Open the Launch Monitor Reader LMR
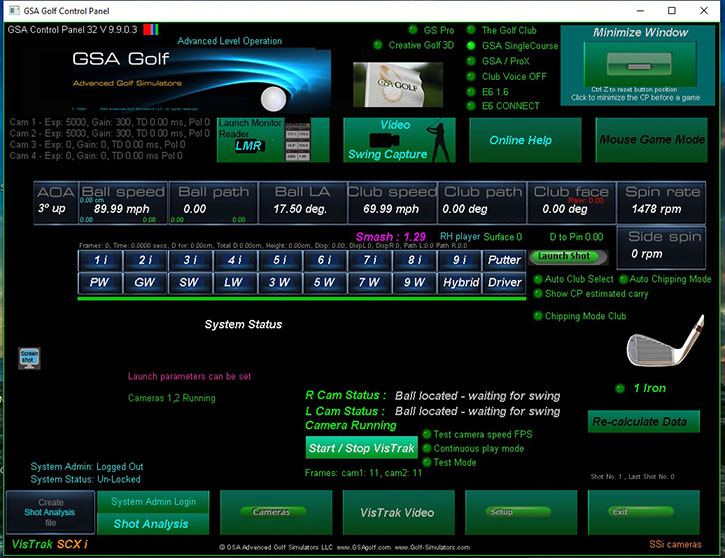This screenshot has width=725, height=558. [273, 140]
